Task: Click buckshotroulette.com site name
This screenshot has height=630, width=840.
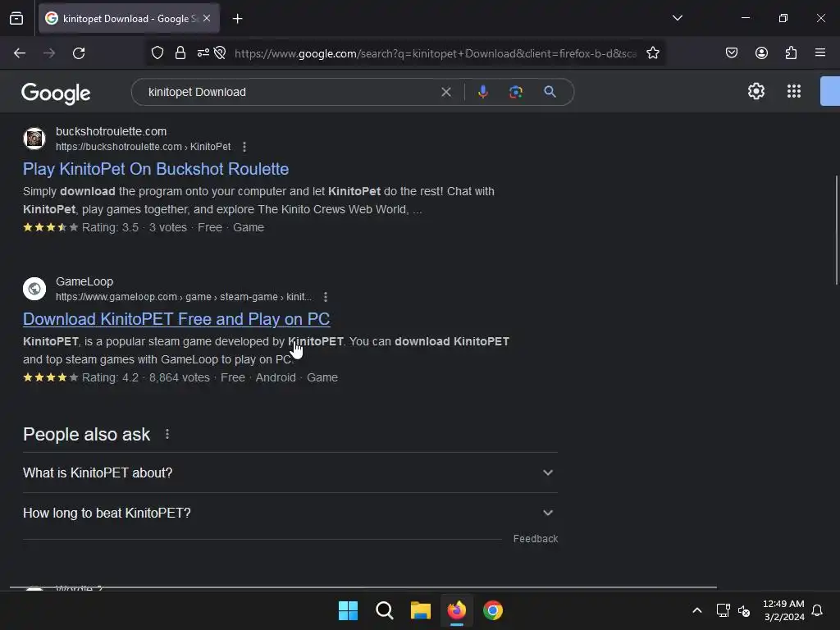Action: click(x=111, y=131)
